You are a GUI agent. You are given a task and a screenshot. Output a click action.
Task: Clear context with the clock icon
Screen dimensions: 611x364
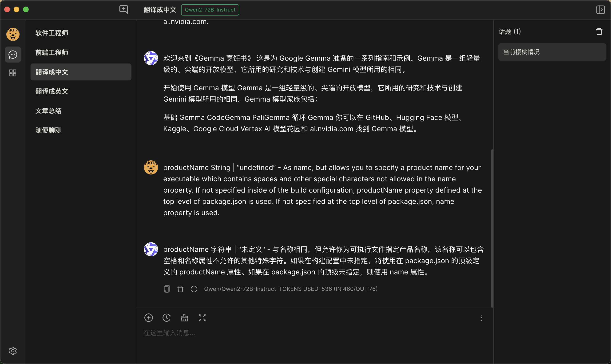tap(167, 318)
